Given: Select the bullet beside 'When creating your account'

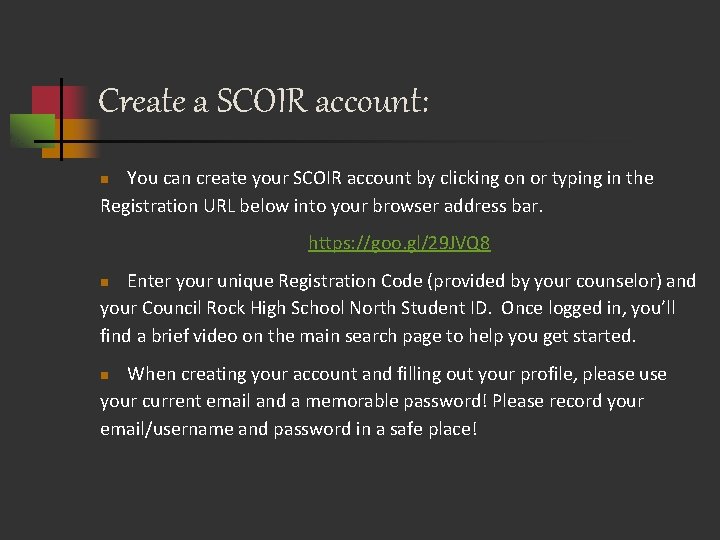Looking at the screenshot, I should (105, 375).
